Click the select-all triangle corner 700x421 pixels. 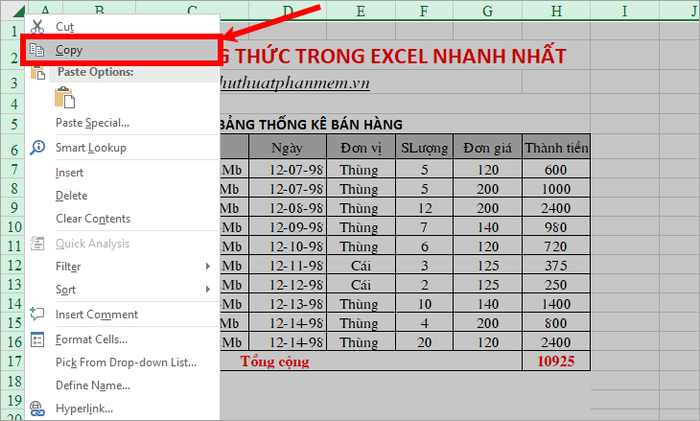(x=19, y=11)
